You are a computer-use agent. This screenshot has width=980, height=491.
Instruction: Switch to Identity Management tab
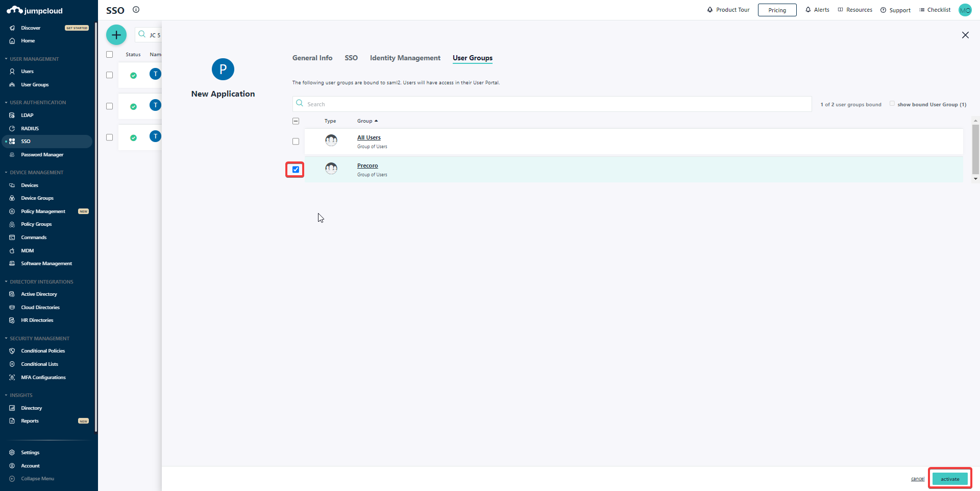coord(405,58)
